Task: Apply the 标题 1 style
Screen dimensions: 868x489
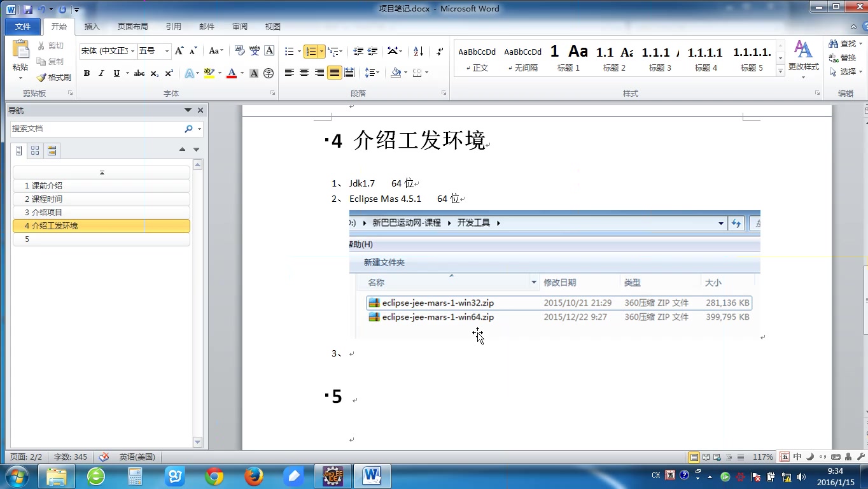Action: 568,59
